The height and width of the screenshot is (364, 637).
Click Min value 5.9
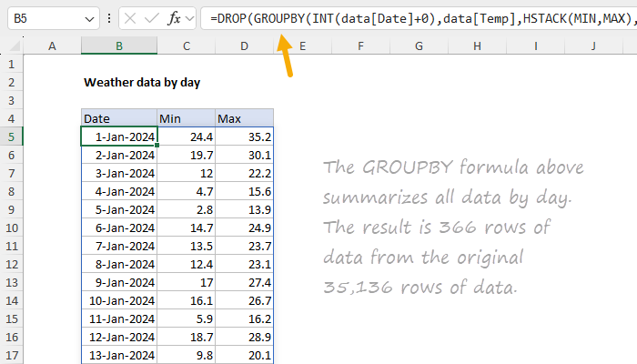(186, 318)
